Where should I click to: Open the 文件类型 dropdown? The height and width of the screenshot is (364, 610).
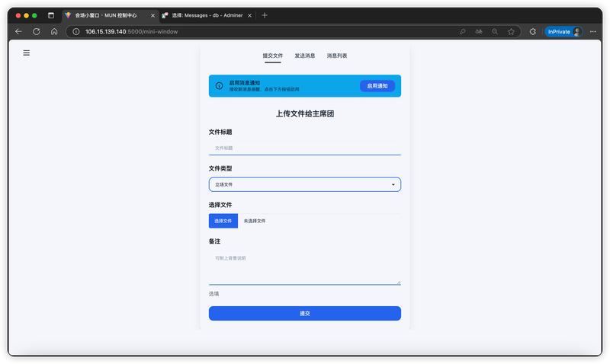[x=304, y=184]
